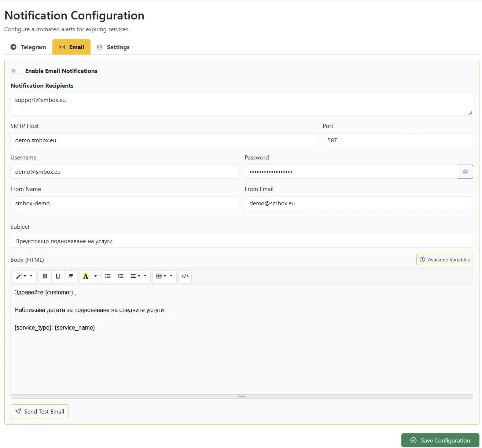The width and height of the screenshot is (482, 448).
Task: Click the {customer} greeting line in body
Action: (45, 292)
